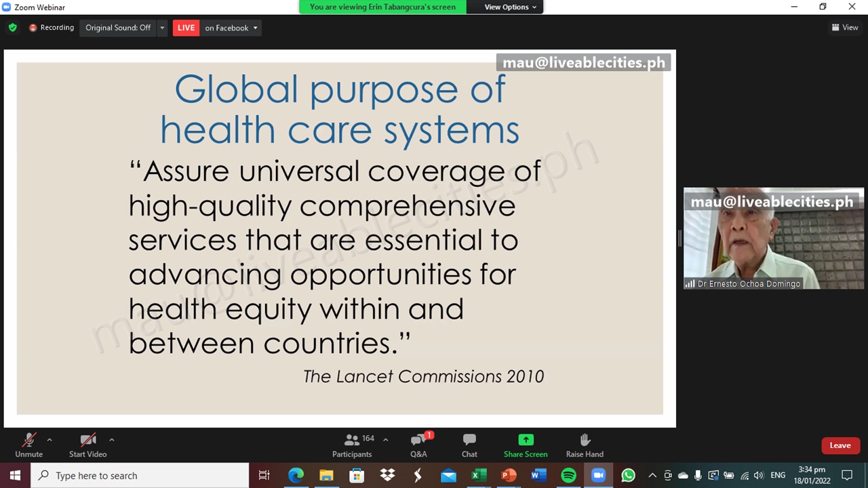
Task: Click the microphone tray icon
Action: tap(698, 475)
